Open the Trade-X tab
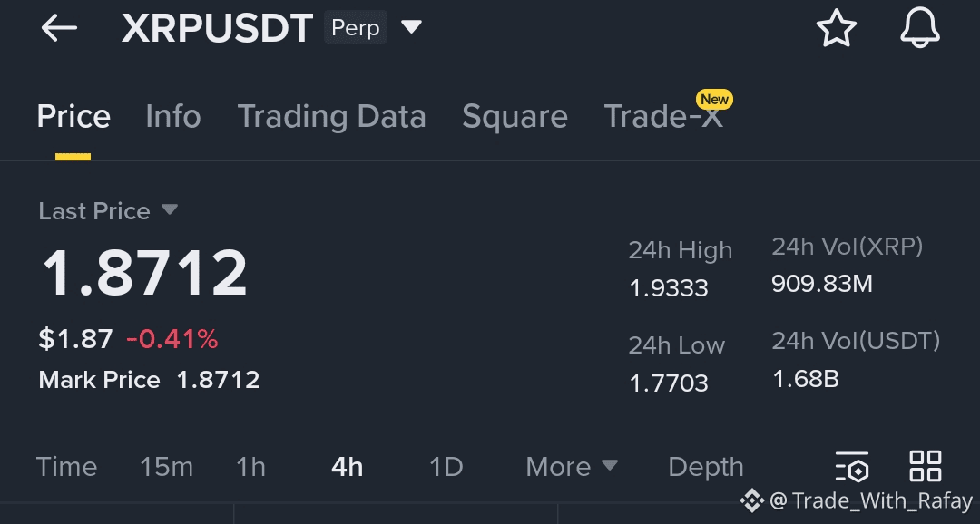This screenshot has height=524, width=980. pos(662,117)
